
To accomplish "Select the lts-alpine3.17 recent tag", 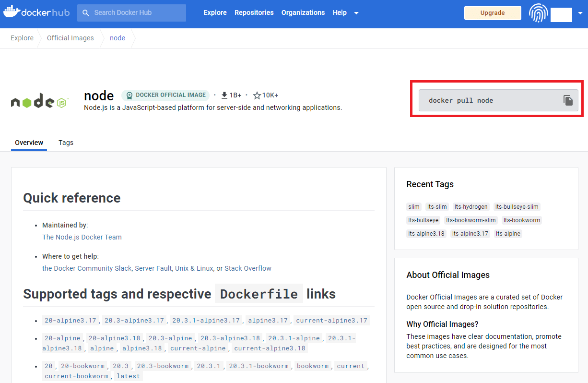I will pos(470,234).
